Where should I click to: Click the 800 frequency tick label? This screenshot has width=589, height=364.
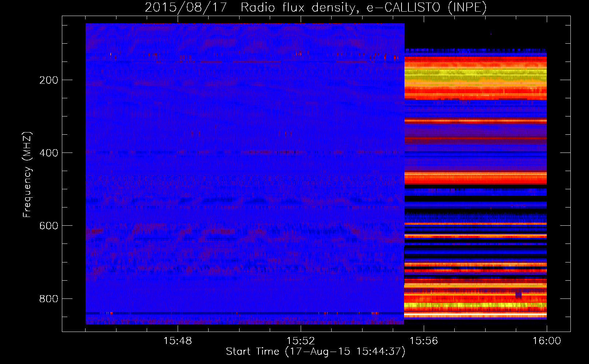click(49, 299)
